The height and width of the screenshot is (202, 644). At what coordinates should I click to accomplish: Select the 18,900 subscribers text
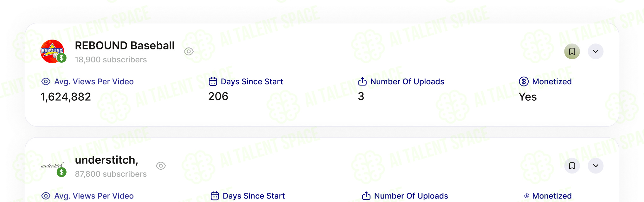(111, 60)
